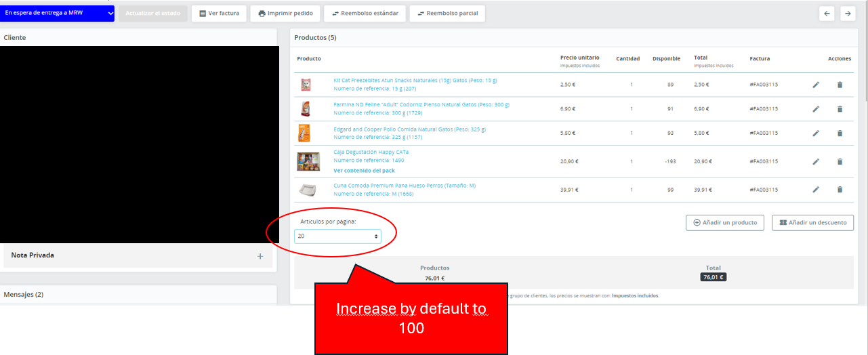Open the Farmina ND Feline Adult Codorniz link
This screenshot has width=868, height=355.
pos(421,104)
